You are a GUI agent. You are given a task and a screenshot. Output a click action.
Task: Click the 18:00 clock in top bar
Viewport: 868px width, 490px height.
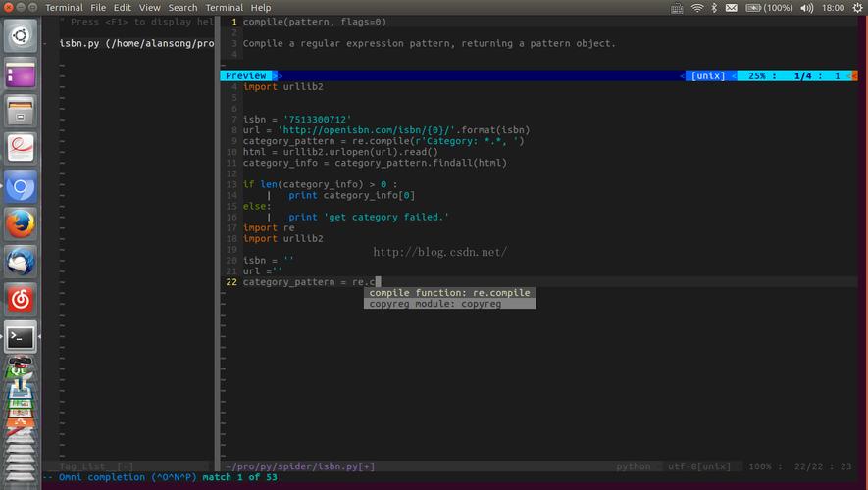click(x=833, y=8)
